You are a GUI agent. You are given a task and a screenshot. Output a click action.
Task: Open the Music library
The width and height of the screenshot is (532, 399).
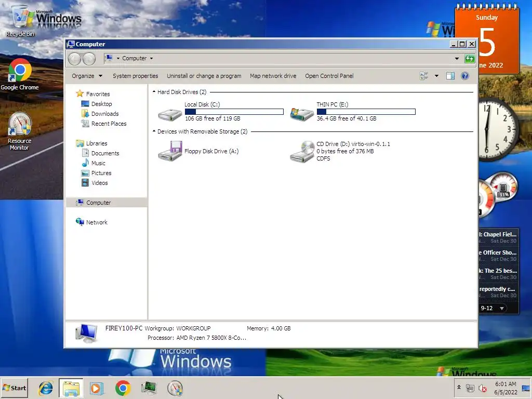(x=98, y=163)
